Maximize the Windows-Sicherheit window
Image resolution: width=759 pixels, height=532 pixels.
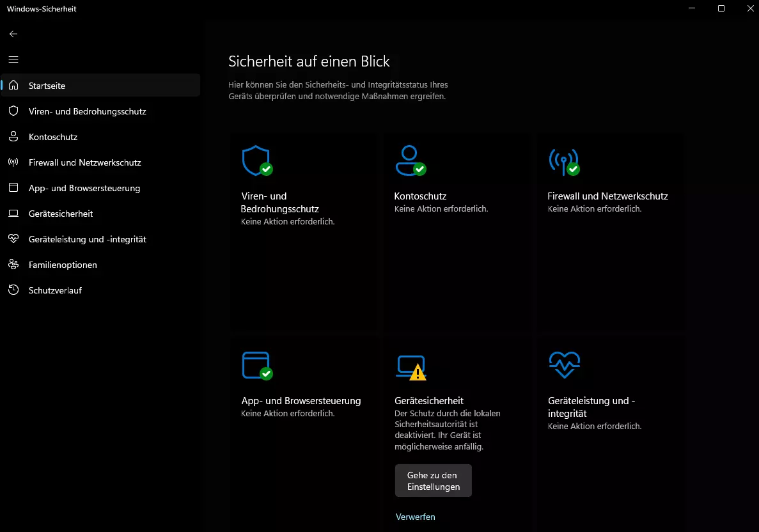tap(721, 8)
